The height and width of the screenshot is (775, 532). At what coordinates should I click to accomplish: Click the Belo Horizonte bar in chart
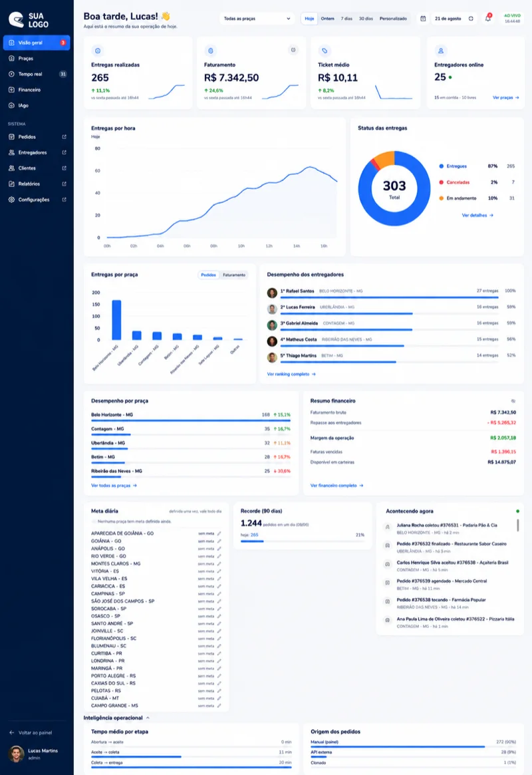116,320
